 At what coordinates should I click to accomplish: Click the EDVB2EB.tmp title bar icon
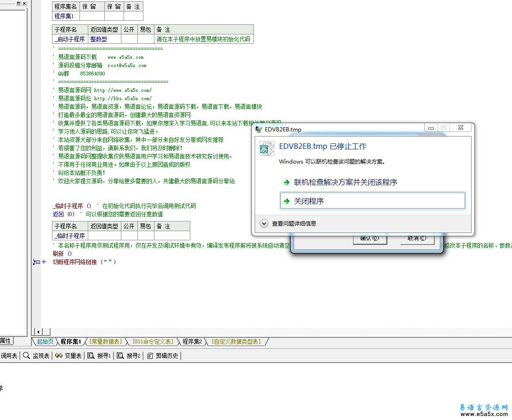pos(259,129)
